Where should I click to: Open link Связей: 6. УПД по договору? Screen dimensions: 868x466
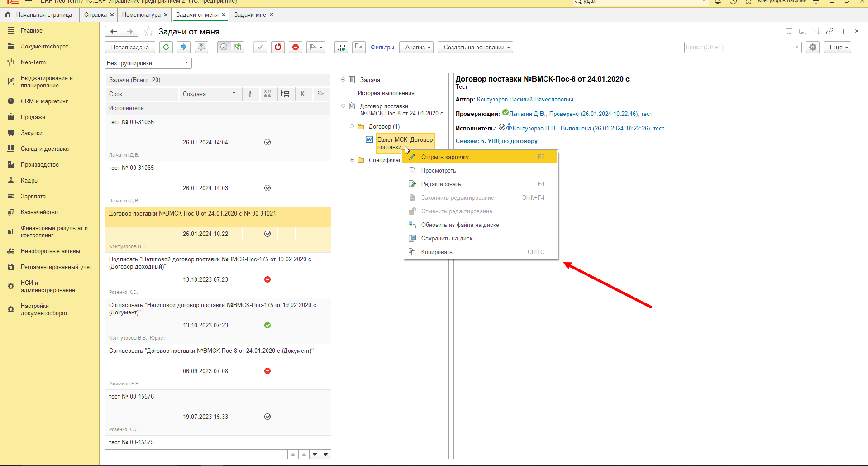[x=496, y=141]
